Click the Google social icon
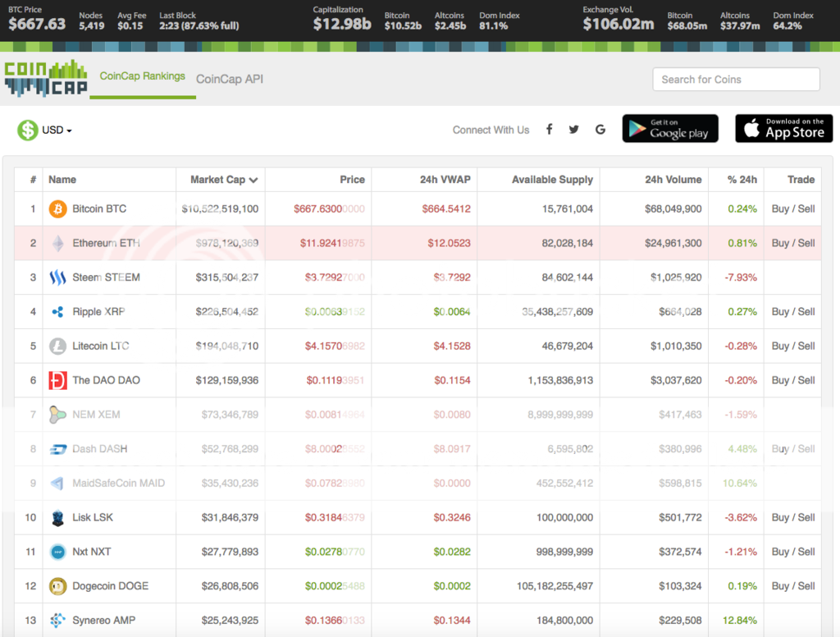Screen dimensions: 840x637 pos(600,130)
